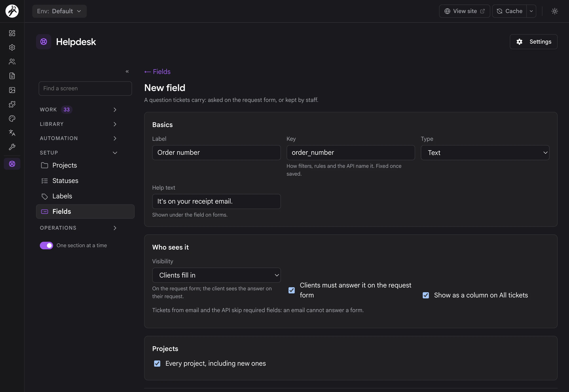Click the globe icon in View site
Viewport: 569px width, 392px height.
click(447, 11)
